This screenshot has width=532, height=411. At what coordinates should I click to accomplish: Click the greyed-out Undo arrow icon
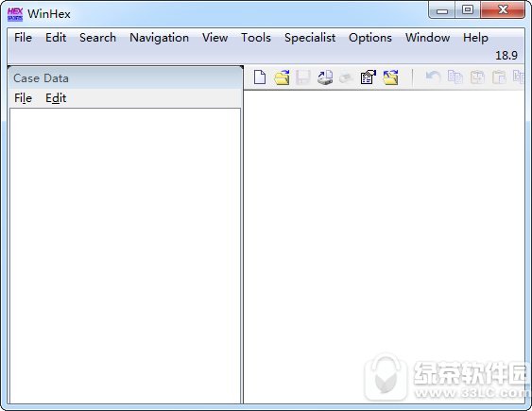click(x=434, y=77)
